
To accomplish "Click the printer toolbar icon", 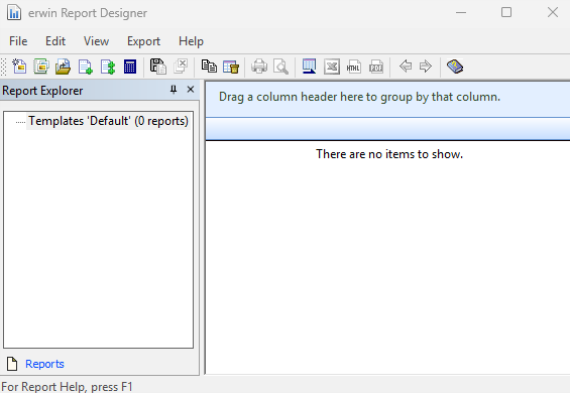I will pyautogui.click(x=259, y=67).
